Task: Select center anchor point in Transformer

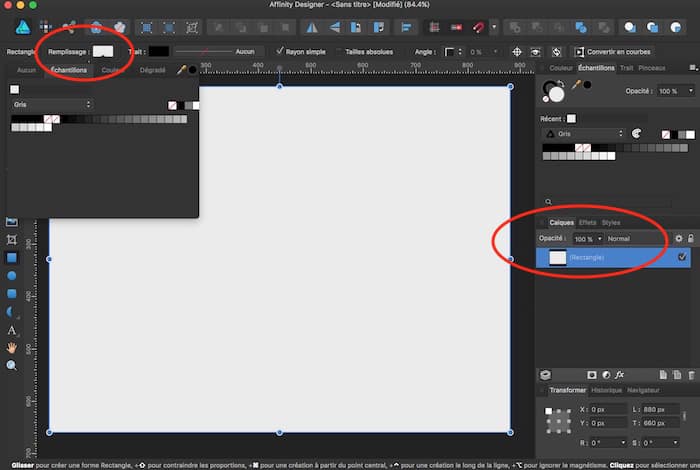Action: tap(558, 421)
